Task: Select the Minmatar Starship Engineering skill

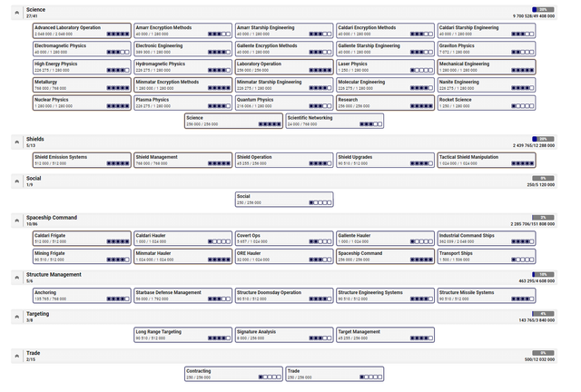Action: [x=284, y=85]
